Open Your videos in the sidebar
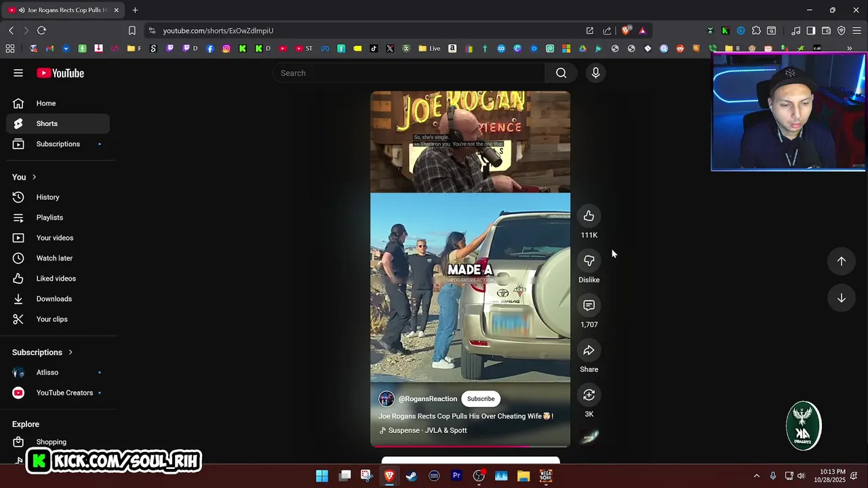 click(58, 238)
